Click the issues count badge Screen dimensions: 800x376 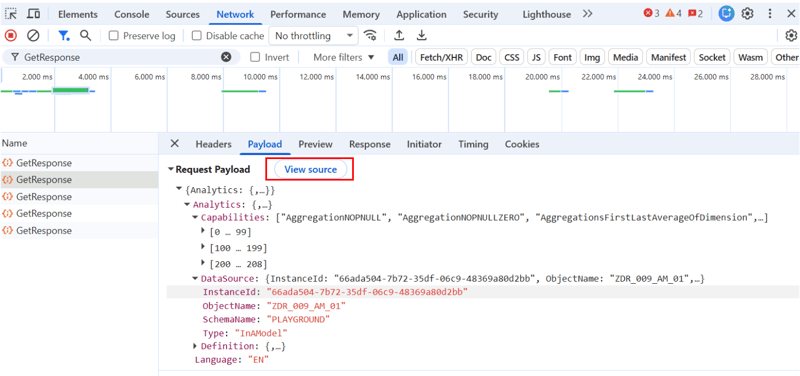[695, 14]
